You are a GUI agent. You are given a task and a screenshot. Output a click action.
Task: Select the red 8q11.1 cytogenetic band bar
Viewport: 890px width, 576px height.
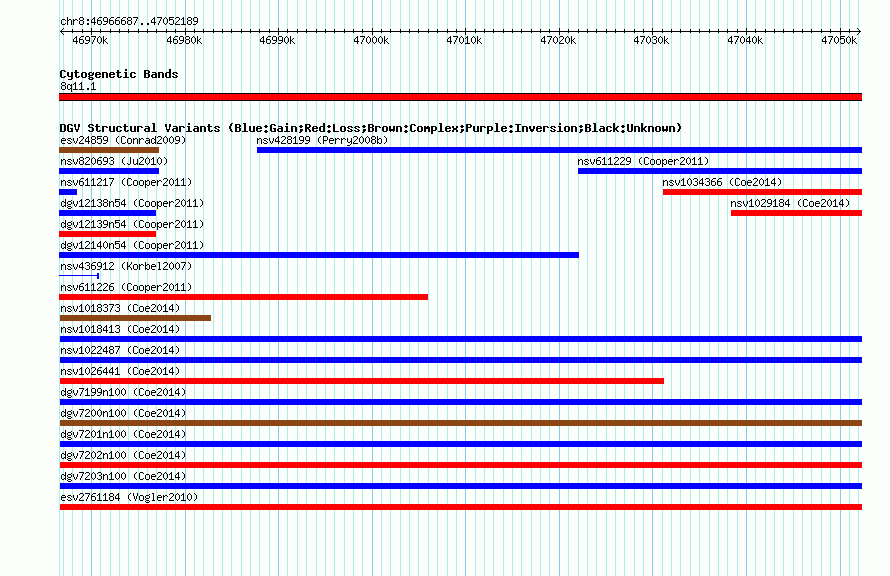click(x=460, y=97)
